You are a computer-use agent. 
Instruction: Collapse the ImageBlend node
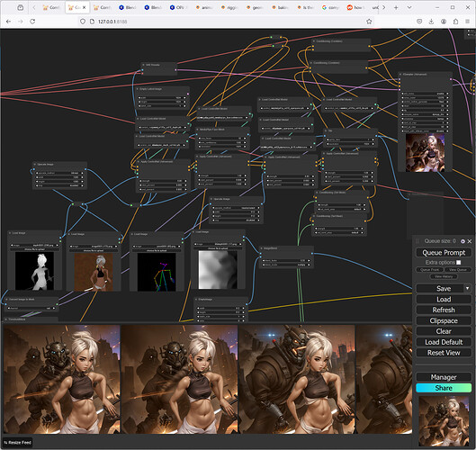click(x=261, y=248)
